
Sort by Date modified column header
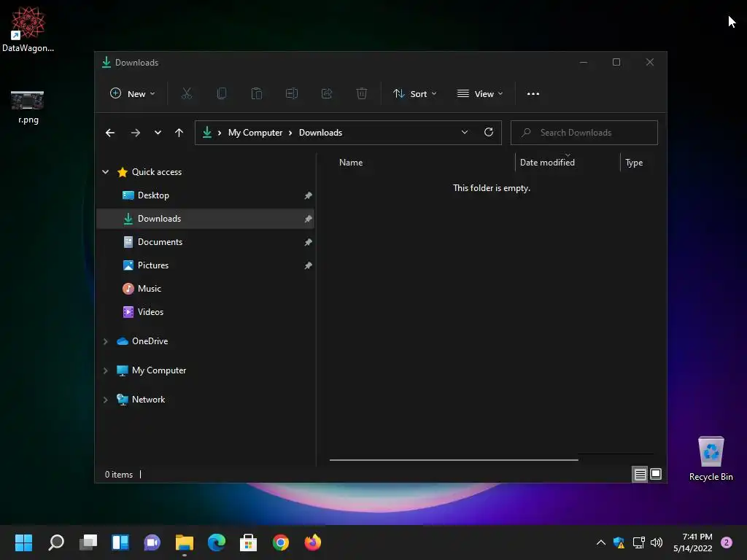[547, 163]
